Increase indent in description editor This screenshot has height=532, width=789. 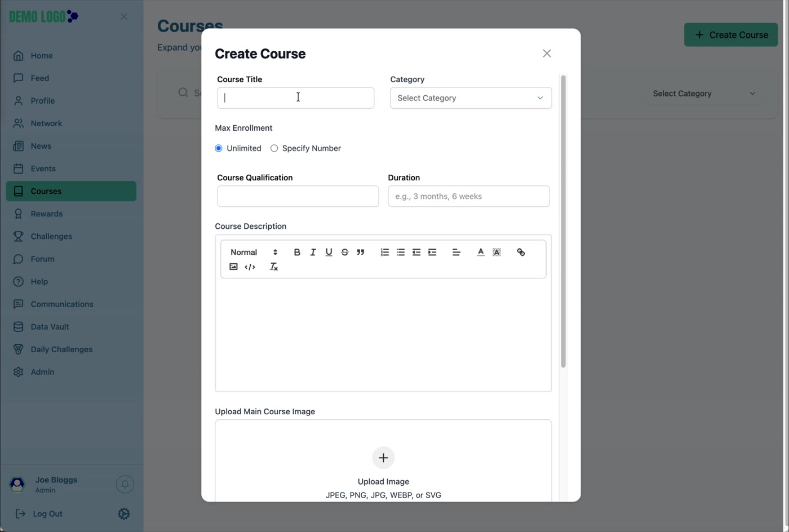click(432, 252)
